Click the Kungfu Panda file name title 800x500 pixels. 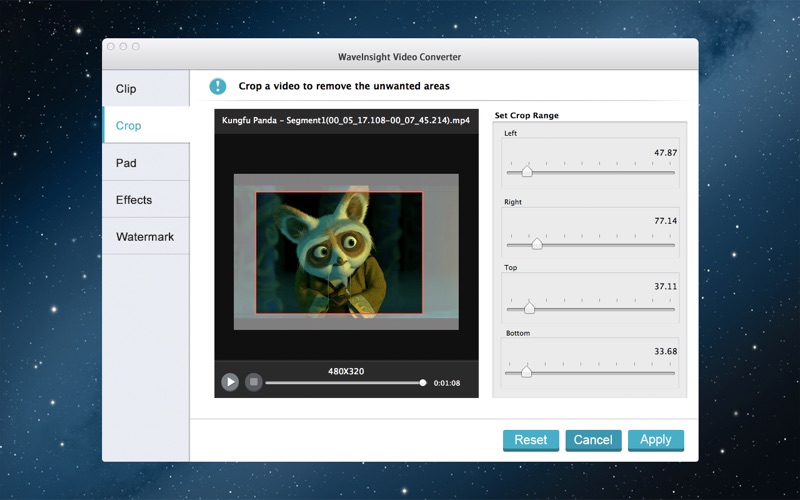pyautogui.click(x=346, y=120)
